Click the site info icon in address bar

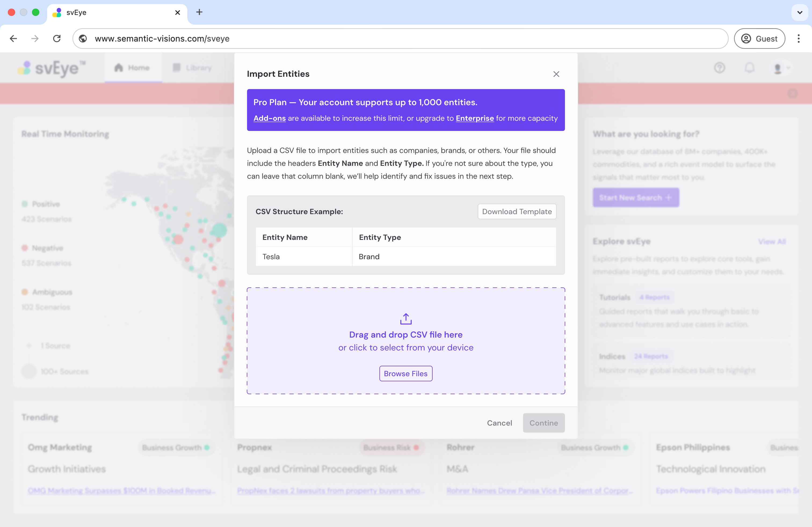(83, 39)
